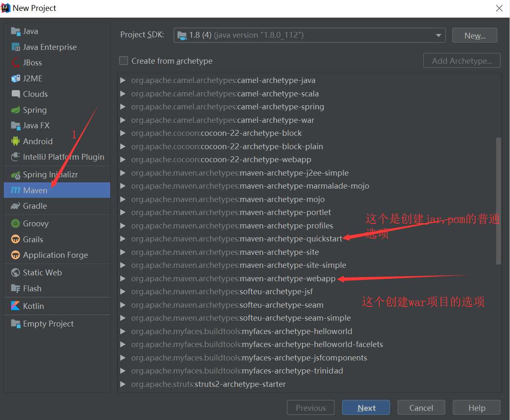Click the Application Forge icon
Image resolution: width=510 pixels, height=420 pixels.
click(x=16, y=255)
